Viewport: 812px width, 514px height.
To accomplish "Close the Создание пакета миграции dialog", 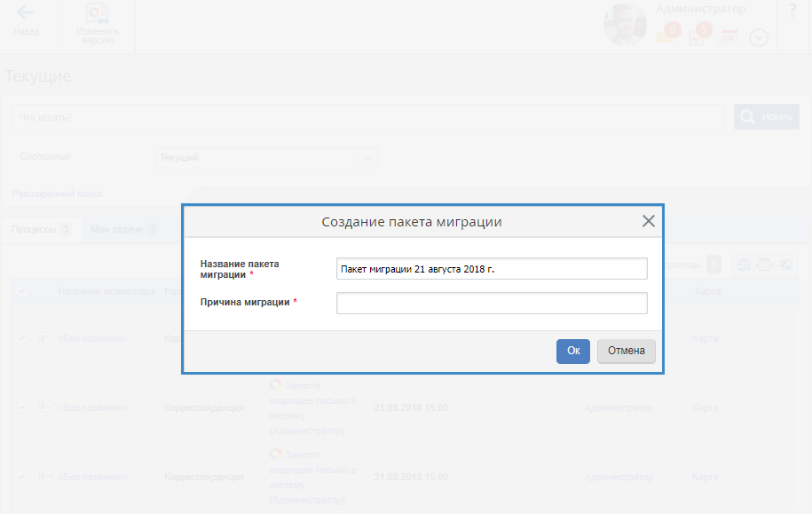I will [x=649, y=221].
